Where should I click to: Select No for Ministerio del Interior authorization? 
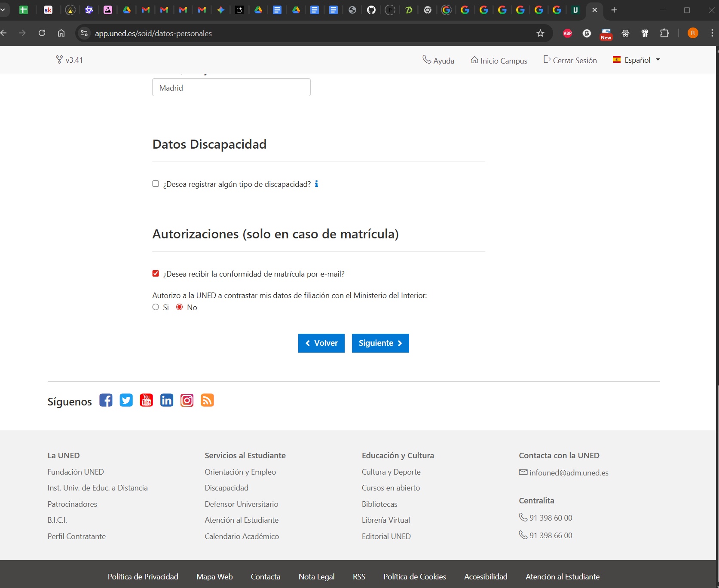(x=180, y=307)
